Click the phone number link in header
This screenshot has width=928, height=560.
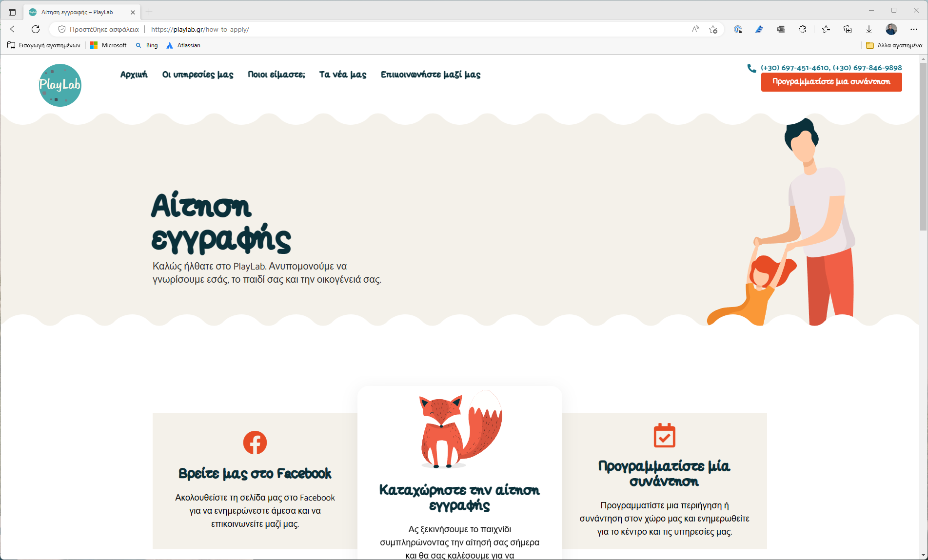[831, 68]
